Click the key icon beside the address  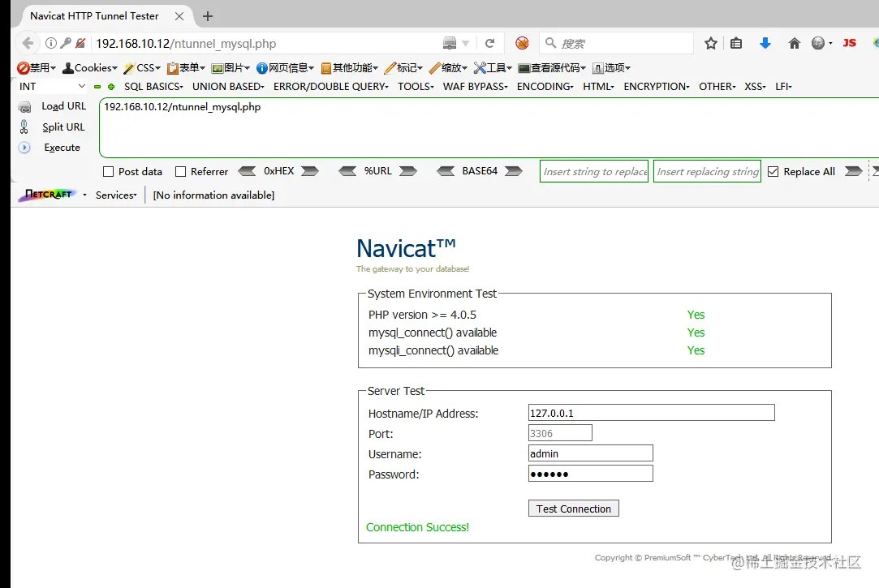[66, 43]
